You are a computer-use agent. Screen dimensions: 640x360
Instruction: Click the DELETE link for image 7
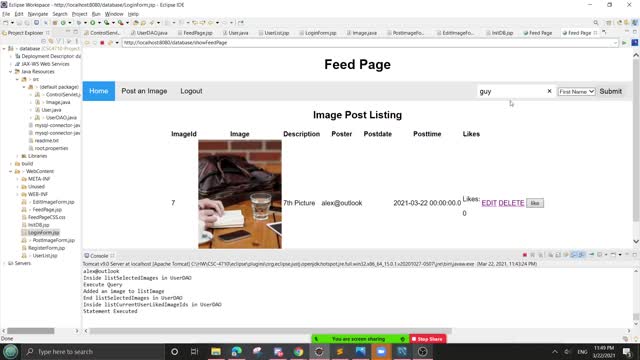pos(511,203)
